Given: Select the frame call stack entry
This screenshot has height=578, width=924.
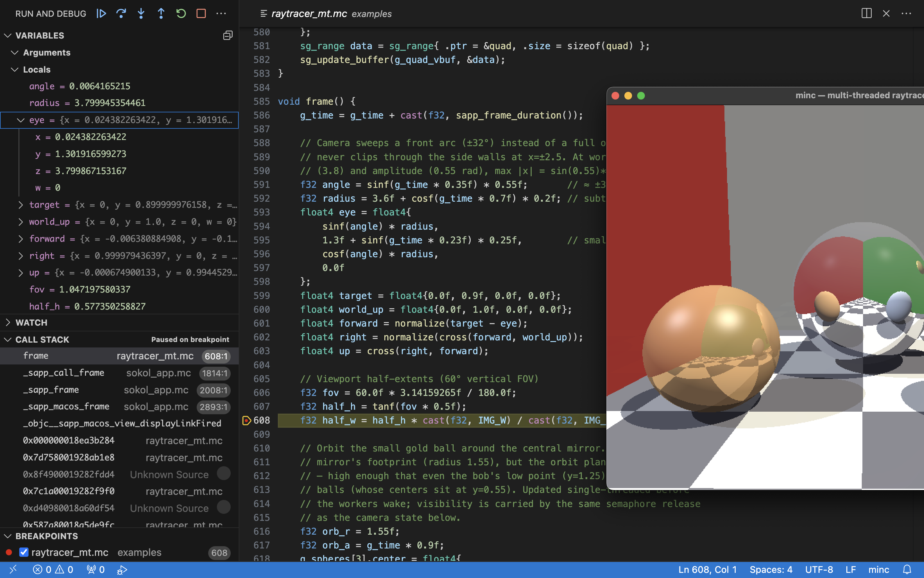Looking at the screenshot, I should click(x=119, y=356).
